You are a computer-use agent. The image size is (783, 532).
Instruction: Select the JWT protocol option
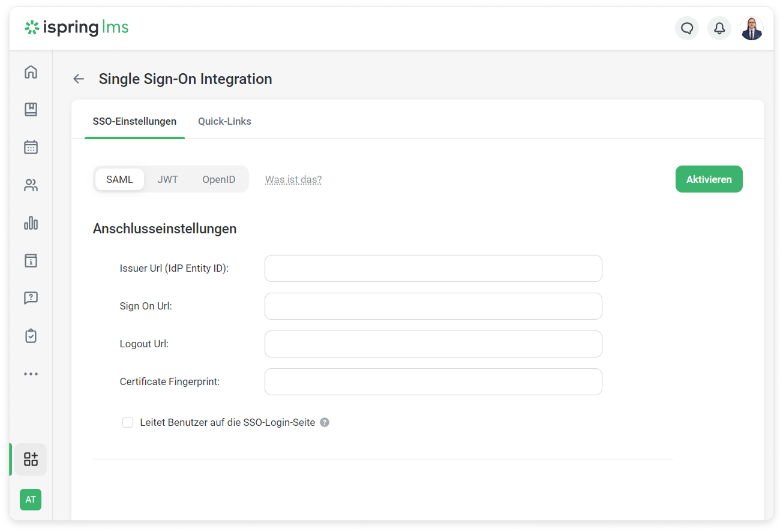167,179
